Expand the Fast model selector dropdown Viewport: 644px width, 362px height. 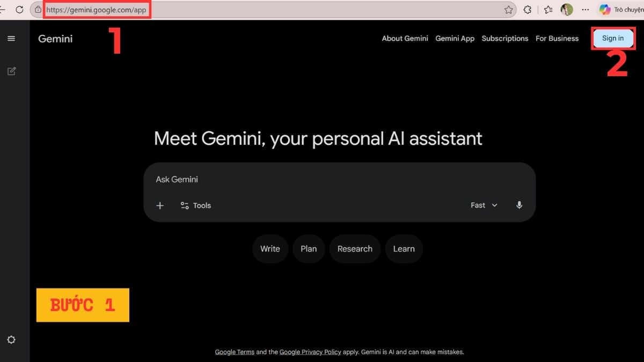484,205
